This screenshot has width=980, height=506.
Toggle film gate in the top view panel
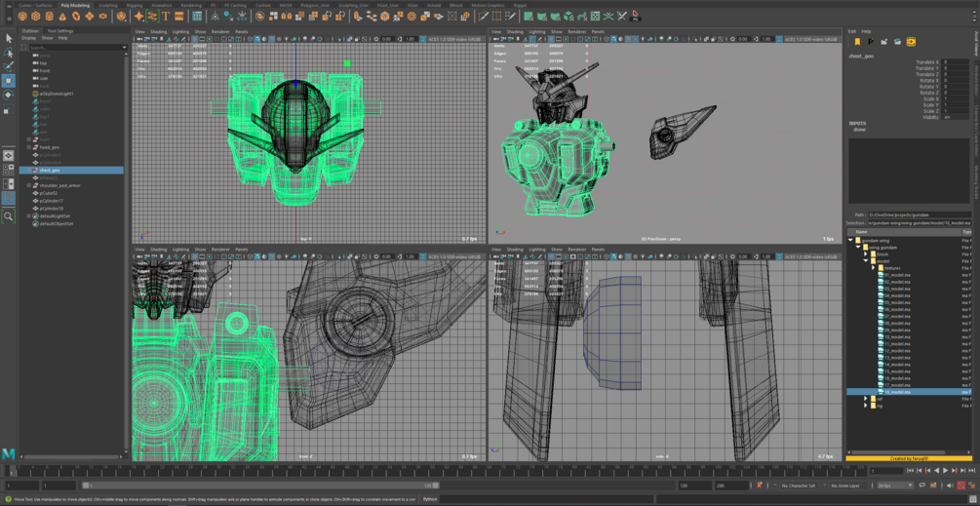point(202,39)
